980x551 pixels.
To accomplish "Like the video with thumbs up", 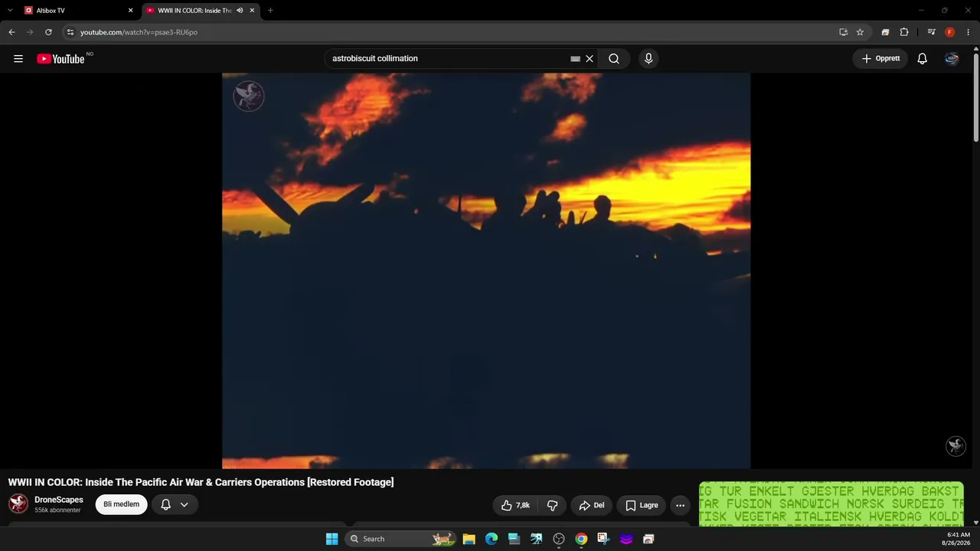I will tap(515, 505).
